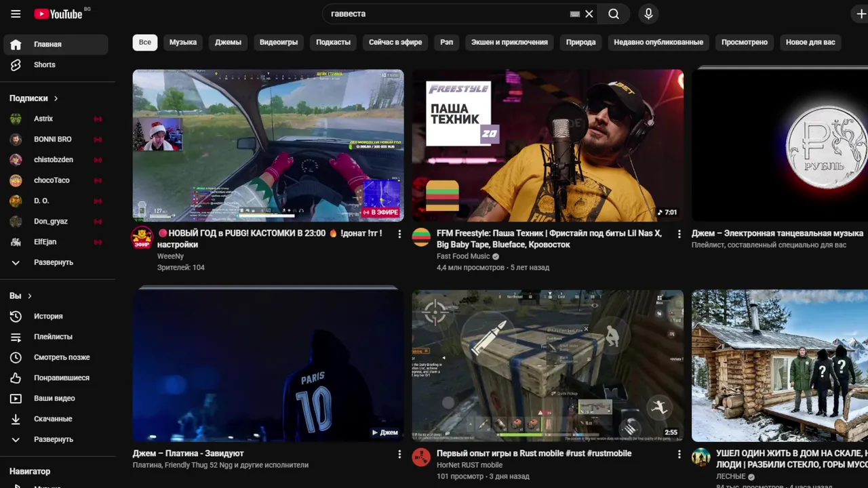Open the WeeeNy channel avatar

pyautogui.click(x=142, y=237)
